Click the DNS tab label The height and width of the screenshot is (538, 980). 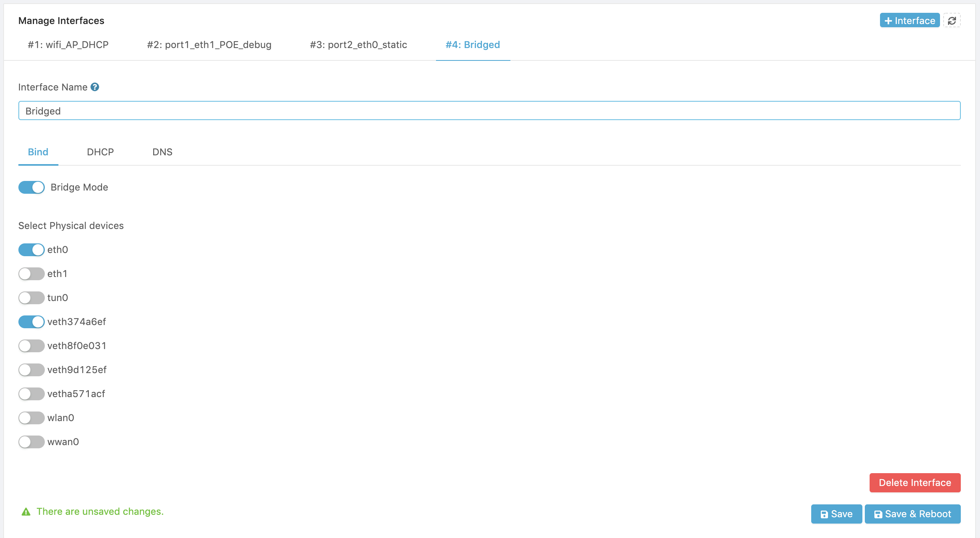pos(161,152)
